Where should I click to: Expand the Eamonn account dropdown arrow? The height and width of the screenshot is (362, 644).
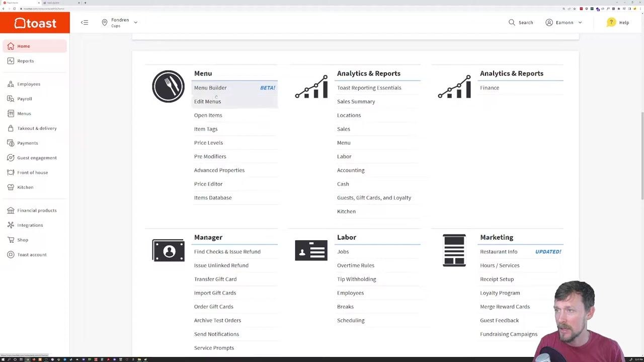point(580,23)
